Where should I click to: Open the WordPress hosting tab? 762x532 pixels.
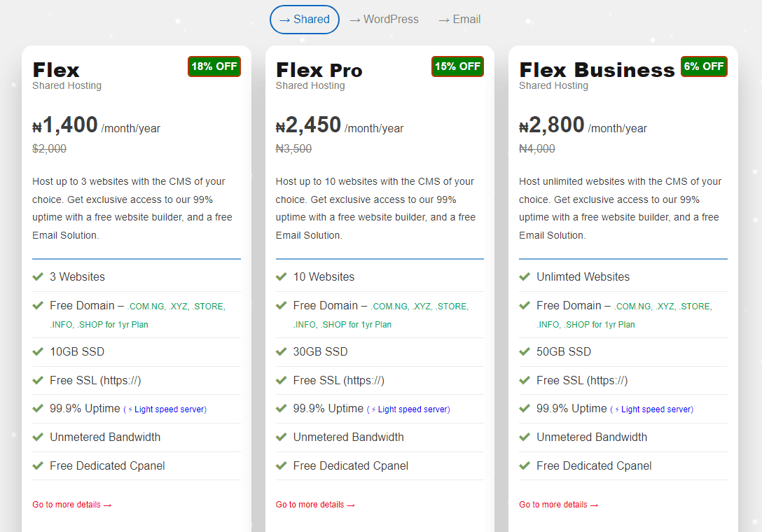click(x=384, y=20)
